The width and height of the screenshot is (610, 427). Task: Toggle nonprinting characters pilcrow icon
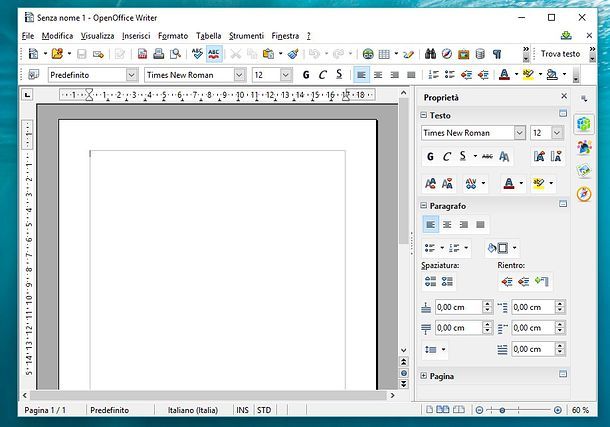[x=497, y=54]
